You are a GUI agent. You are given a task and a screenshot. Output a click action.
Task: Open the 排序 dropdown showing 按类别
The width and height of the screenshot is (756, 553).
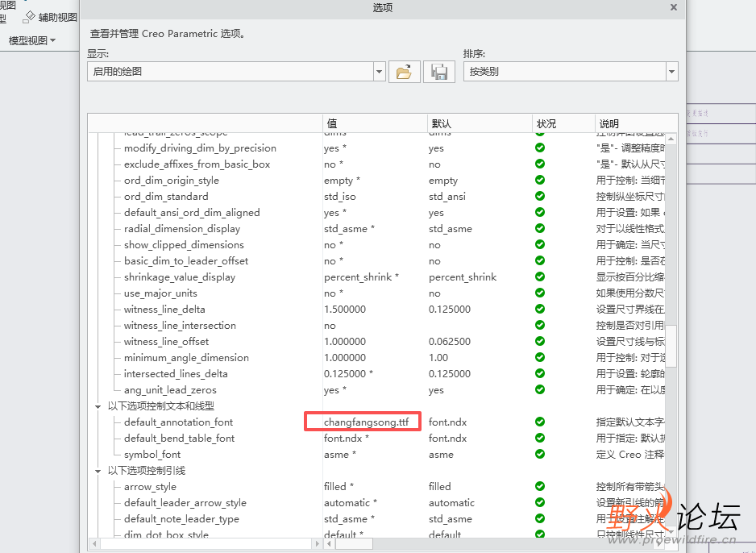coord(671,72)
